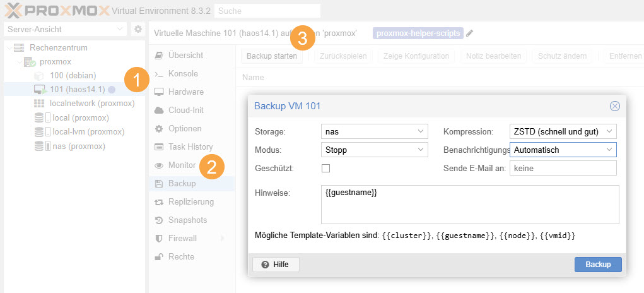
Task: Toggle the Geschützt checkbox
Action: point(326,168)
